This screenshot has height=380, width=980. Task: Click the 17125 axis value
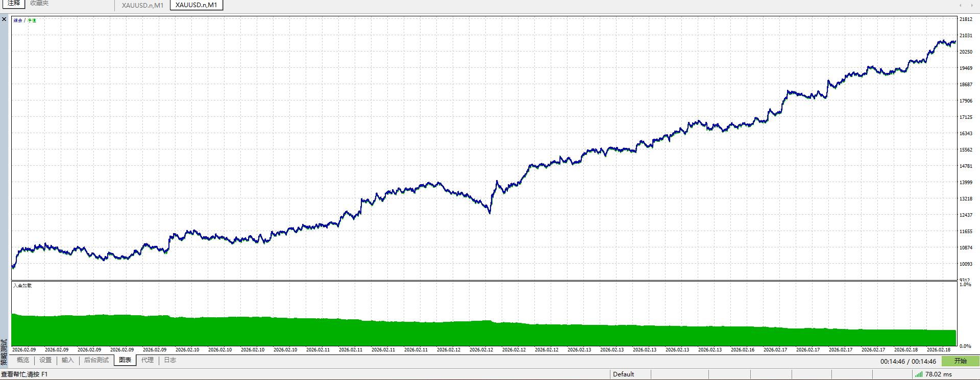[x=966, y=117]
